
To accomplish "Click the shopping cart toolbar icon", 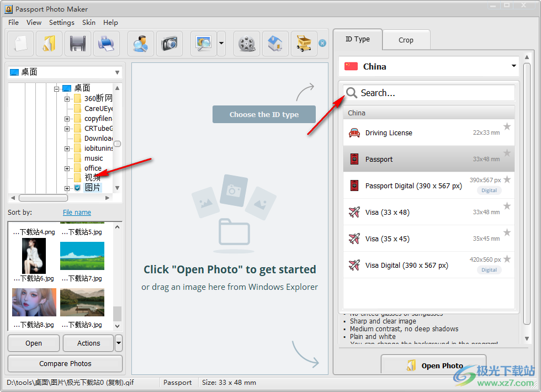I will pyautogui.click(x=304, y=44).
